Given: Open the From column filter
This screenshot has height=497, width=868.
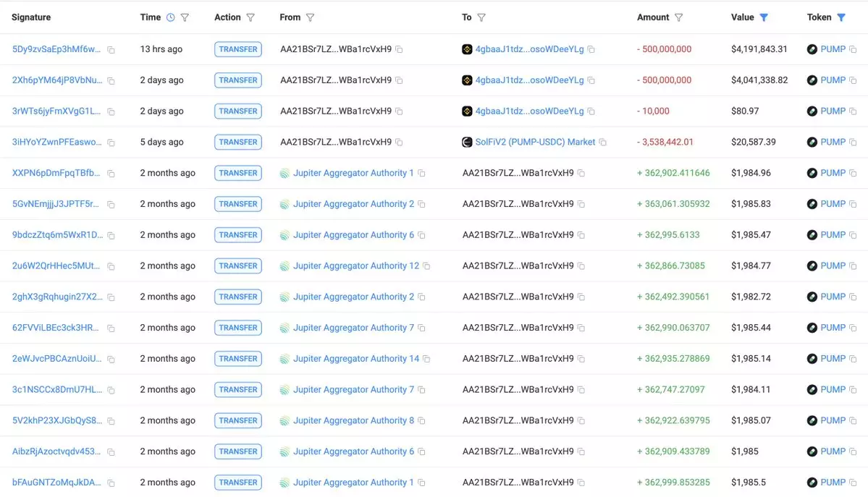Looking at the screenshot, I should [310, 17].
